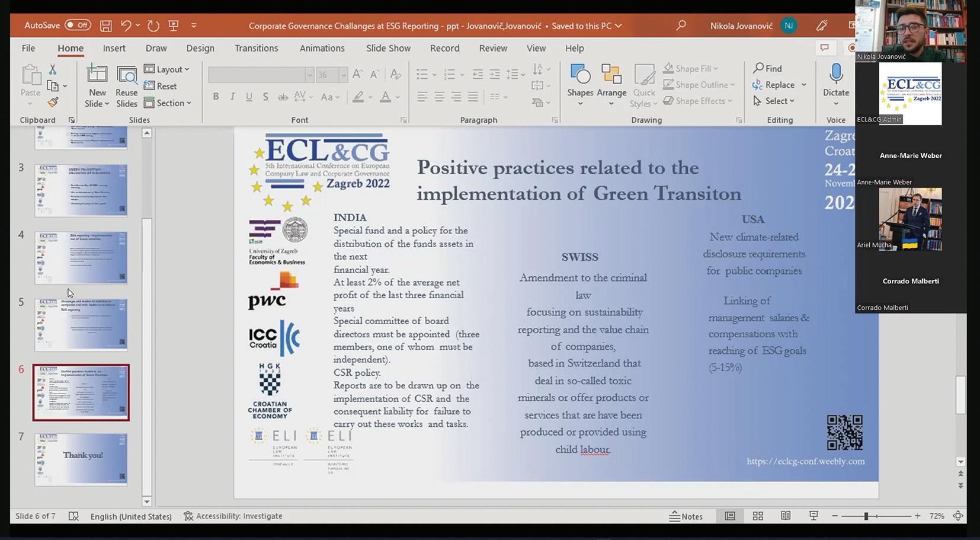Switch to the Insert tab
This screenshot has width=980, height=540.
(x=114, y=48)
